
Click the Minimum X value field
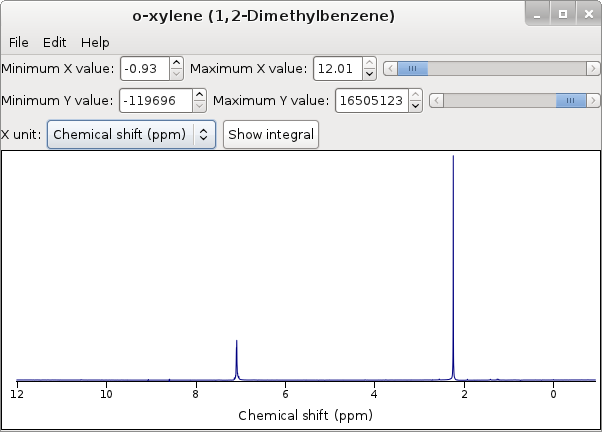click(x=145, y=69)
